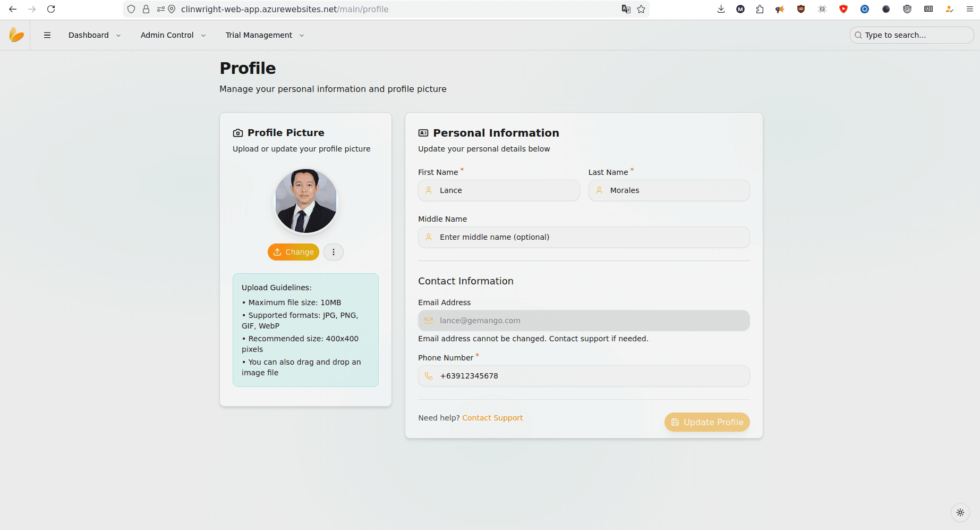Toggle the hamburger sidebar menu icon
This screenshot has width=980, height=530.
47,35
